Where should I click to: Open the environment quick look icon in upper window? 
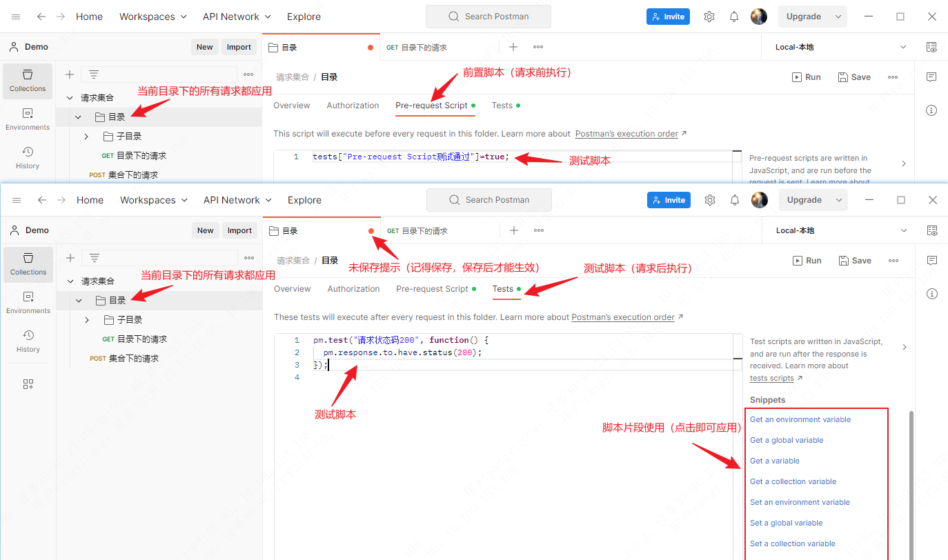(931, 47)
